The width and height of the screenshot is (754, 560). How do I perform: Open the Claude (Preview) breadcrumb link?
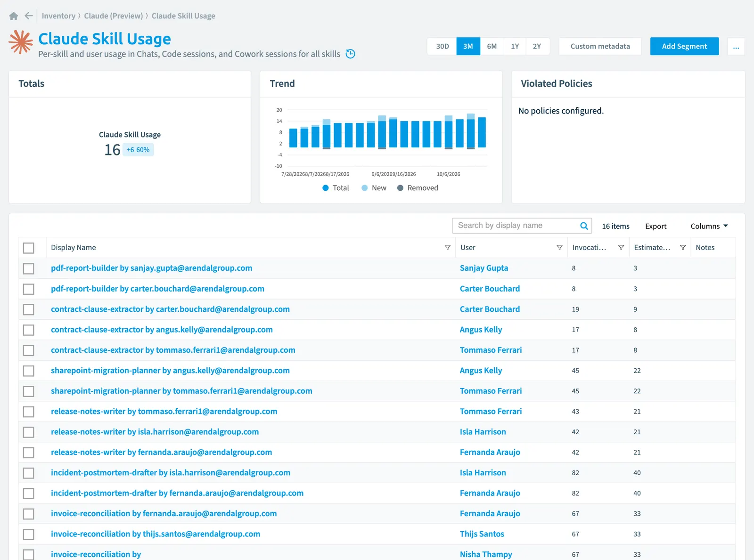[x=114, y=16]
